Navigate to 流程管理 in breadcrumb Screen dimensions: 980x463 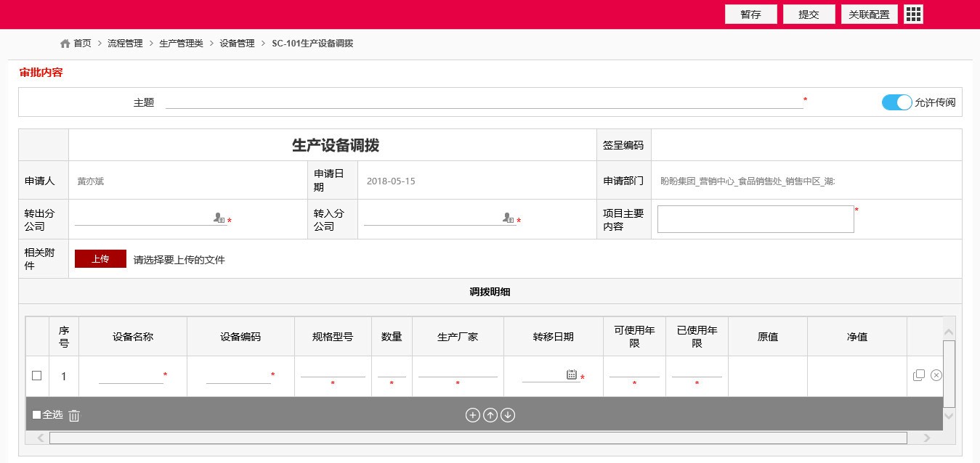125,44
